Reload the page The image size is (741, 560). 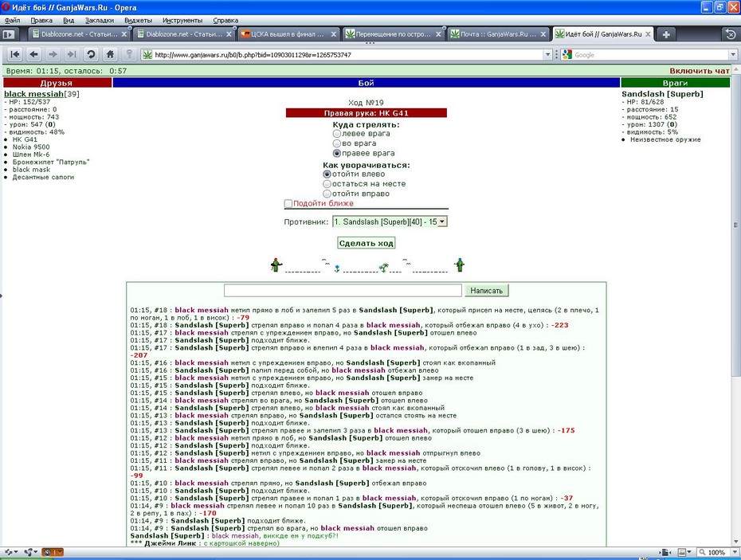[x=91, y=54]
